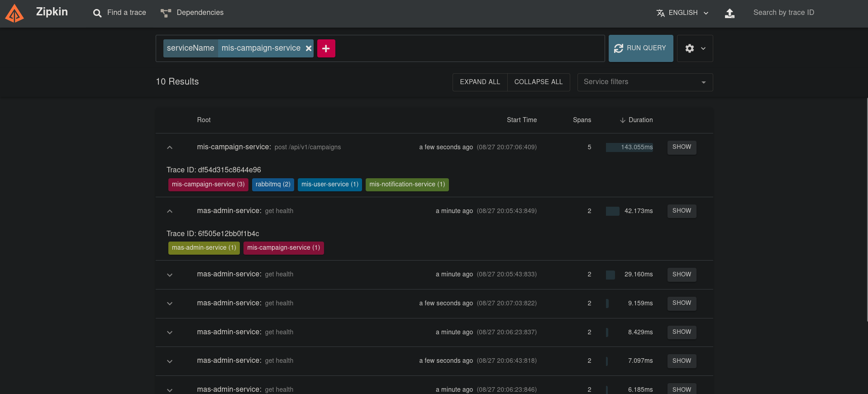Add a search criterion with plus button
Screen dimensions: 868x394
[326, 48]
